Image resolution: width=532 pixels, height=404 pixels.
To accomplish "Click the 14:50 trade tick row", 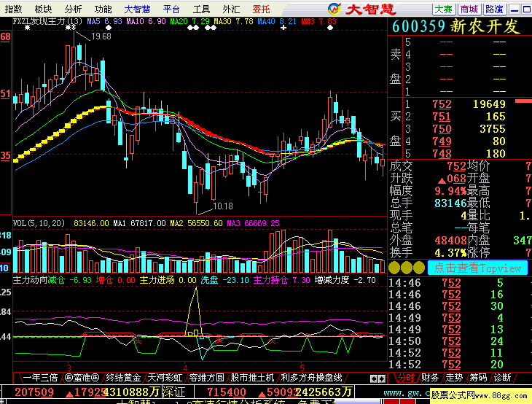I will pyautogui.click(x=460, y=341).
